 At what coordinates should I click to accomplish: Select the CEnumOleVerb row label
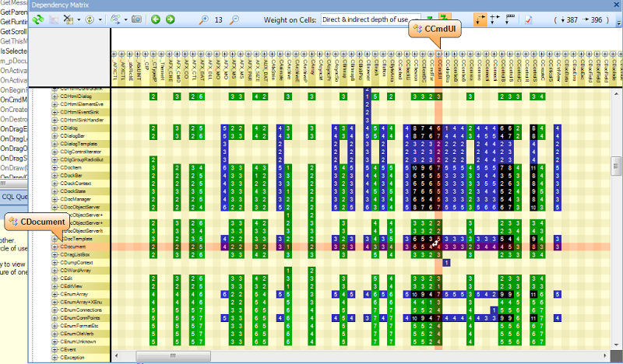point(78,334)
